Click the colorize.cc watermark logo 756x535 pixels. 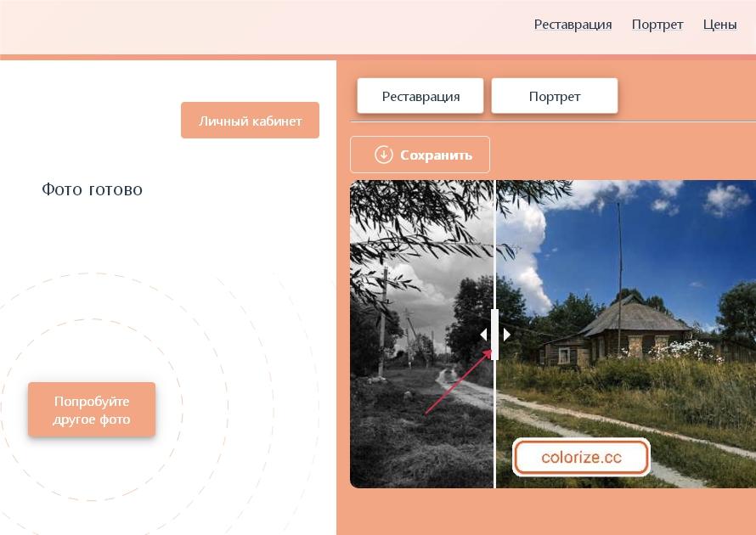pos(581,458)
